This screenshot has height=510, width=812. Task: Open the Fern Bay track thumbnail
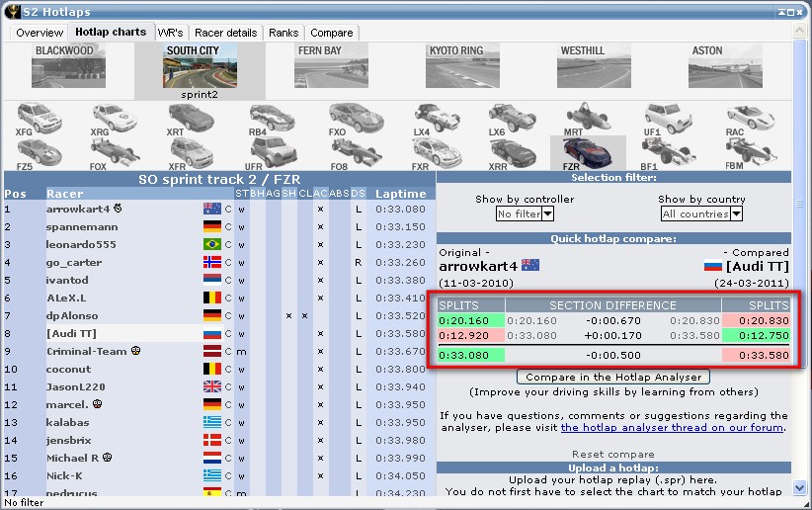point(332,66)
